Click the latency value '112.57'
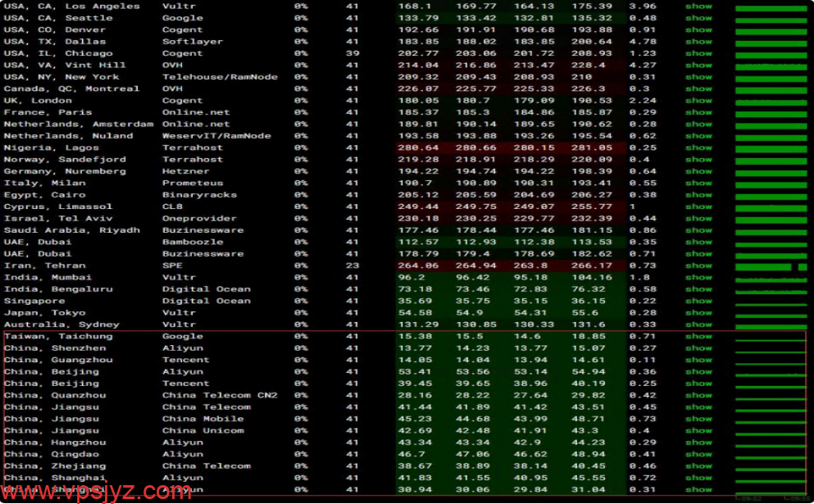814x504 pixels. click(x=418, y=242)
